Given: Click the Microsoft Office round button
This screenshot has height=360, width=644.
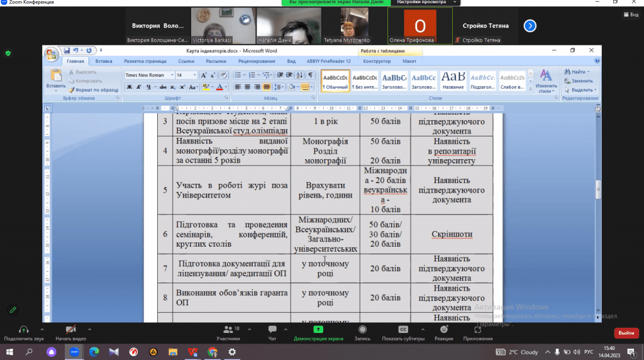Looking at the screenshot, I should tap(51, 55).
